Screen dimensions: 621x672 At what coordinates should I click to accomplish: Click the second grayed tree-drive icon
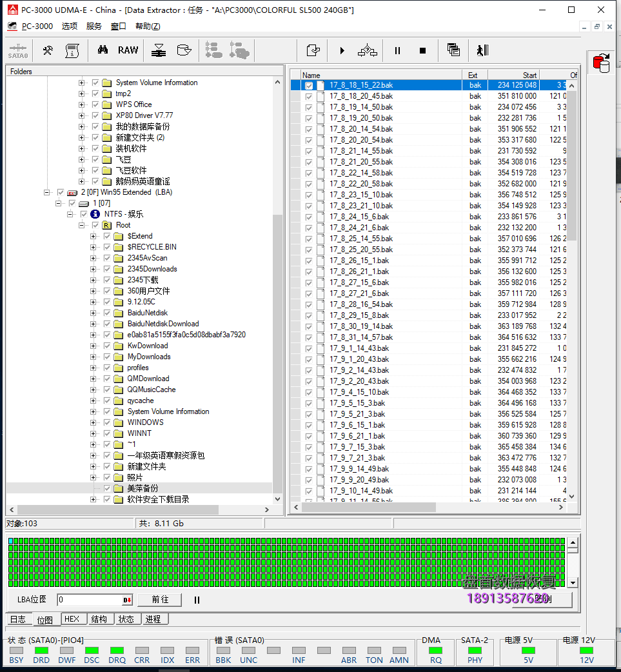239,50
